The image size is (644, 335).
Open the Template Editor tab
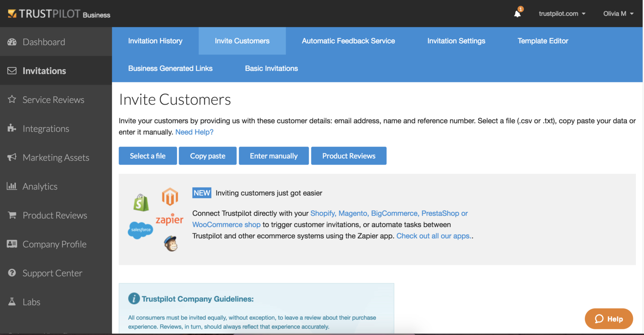(543, 41)
